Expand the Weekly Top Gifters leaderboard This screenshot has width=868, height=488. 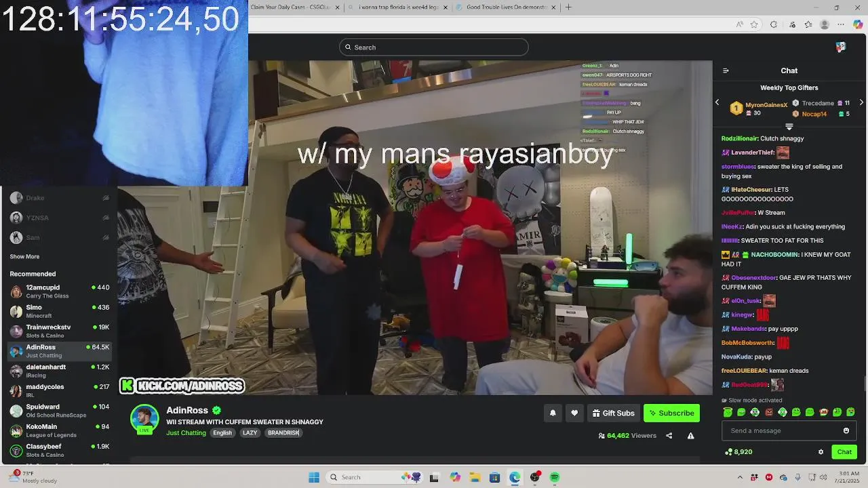789,127
